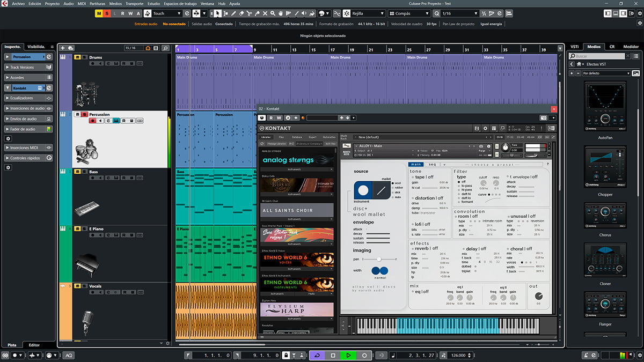
Task: Toggle global Write automation W button
Action: [130, 13]
